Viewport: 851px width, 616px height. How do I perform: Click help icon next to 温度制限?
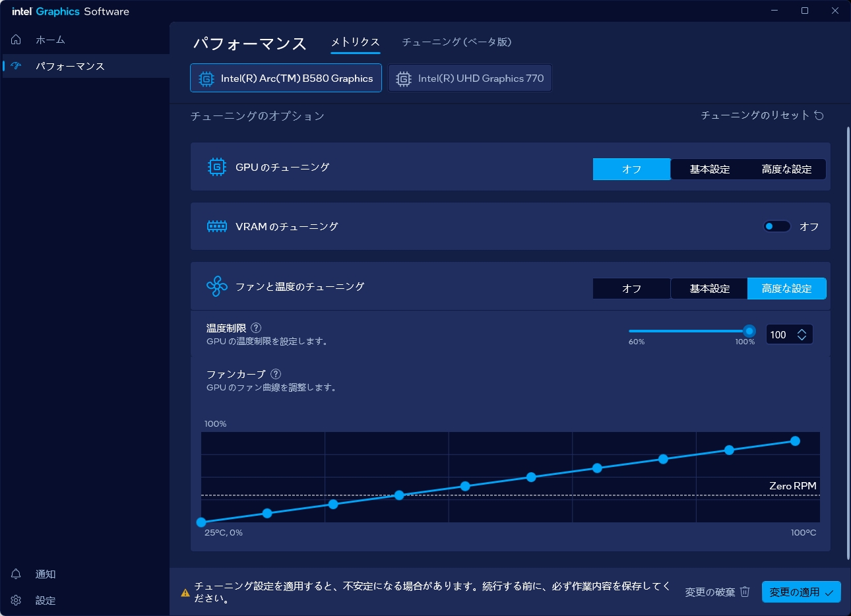(x=256, y=328)
